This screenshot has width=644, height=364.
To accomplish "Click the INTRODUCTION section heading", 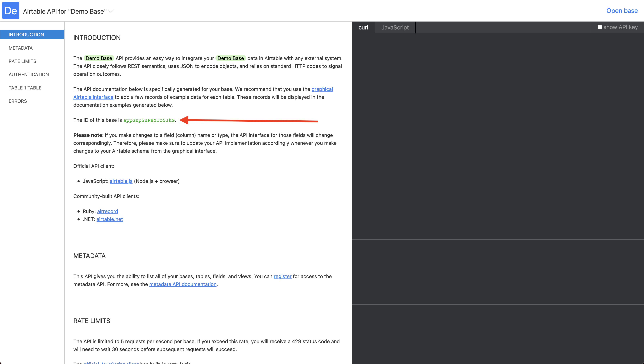I will point(97,38).
